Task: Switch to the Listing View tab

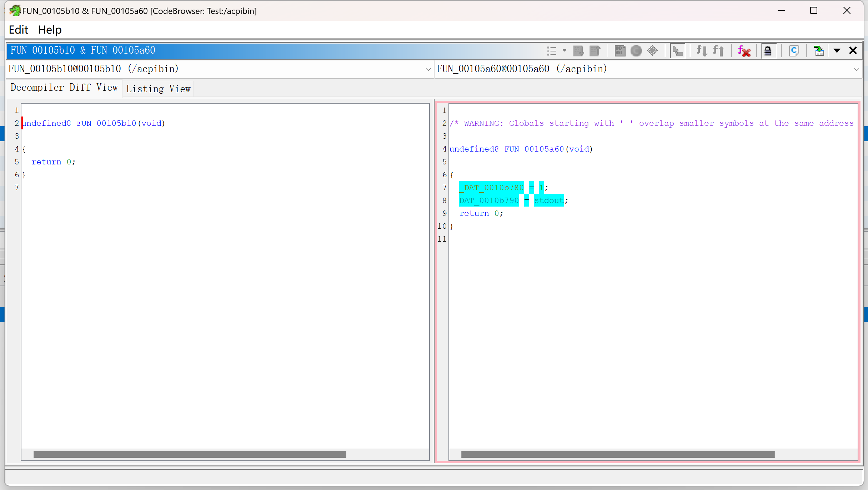Action: (x=158, y=89)
